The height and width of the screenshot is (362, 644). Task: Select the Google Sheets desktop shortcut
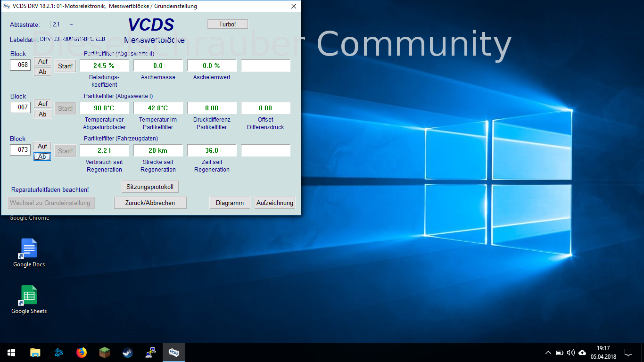click(x=29, y=300)
